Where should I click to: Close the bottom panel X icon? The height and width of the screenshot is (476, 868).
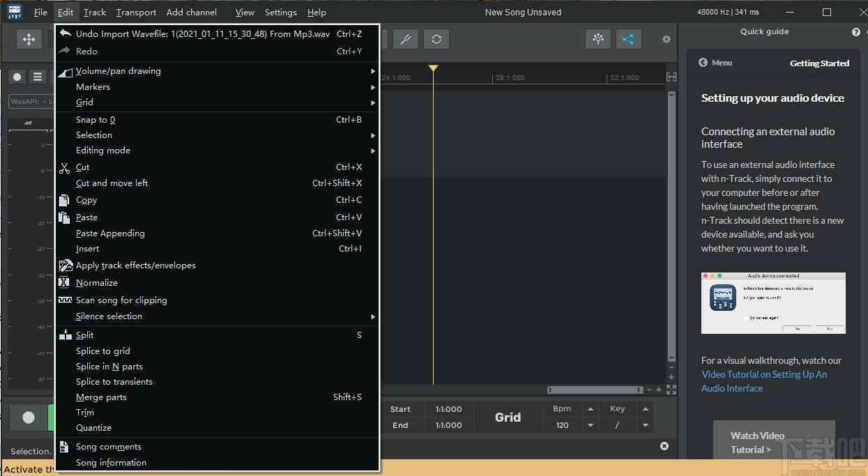click(664, 446)
